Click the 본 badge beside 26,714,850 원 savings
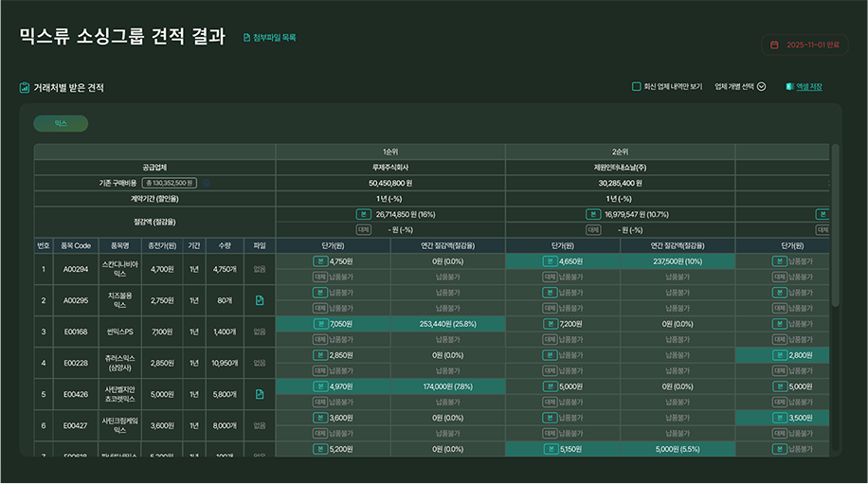This screenshot has height=484, width=868. click(x=363, y=214)
